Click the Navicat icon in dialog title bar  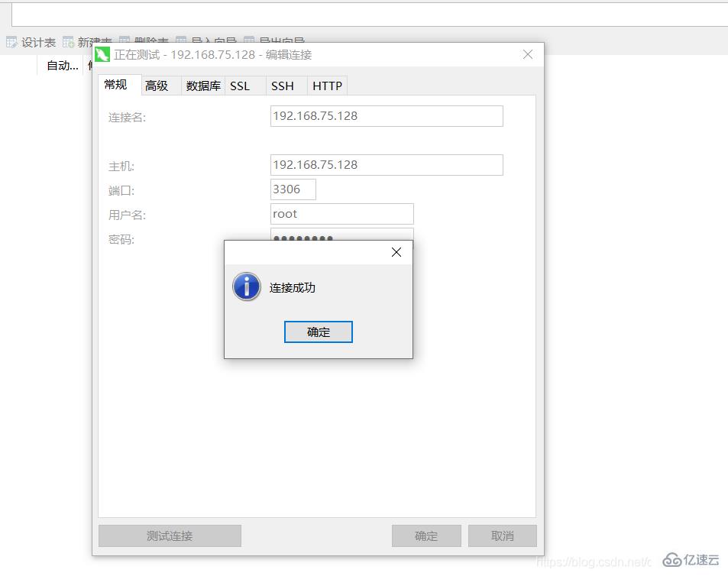[x=102, y=54]
